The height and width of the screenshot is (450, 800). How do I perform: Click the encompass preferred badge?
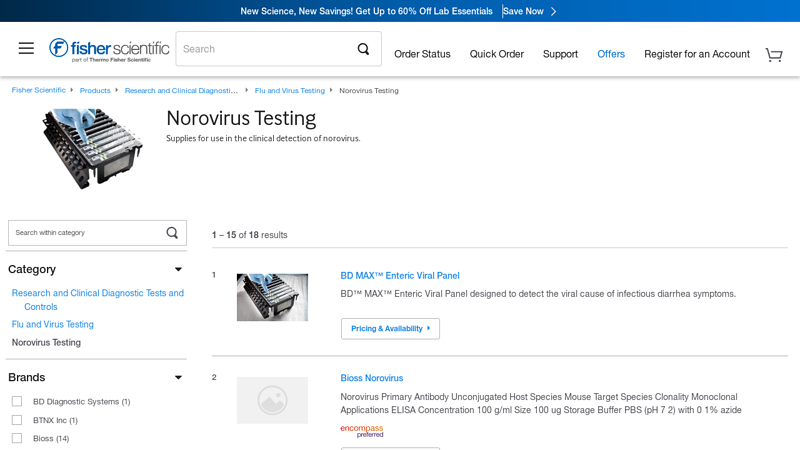tap(362, 431)
